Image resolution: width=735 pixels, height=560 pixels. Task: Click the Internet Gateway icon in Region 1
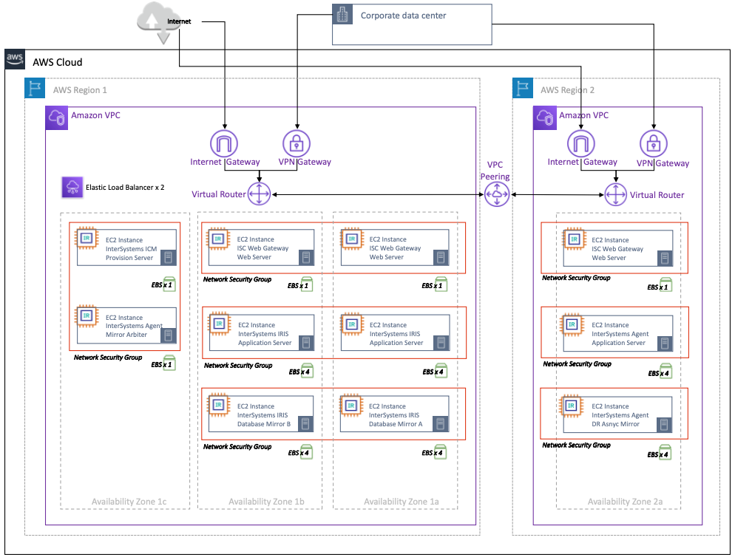(224, 143)
